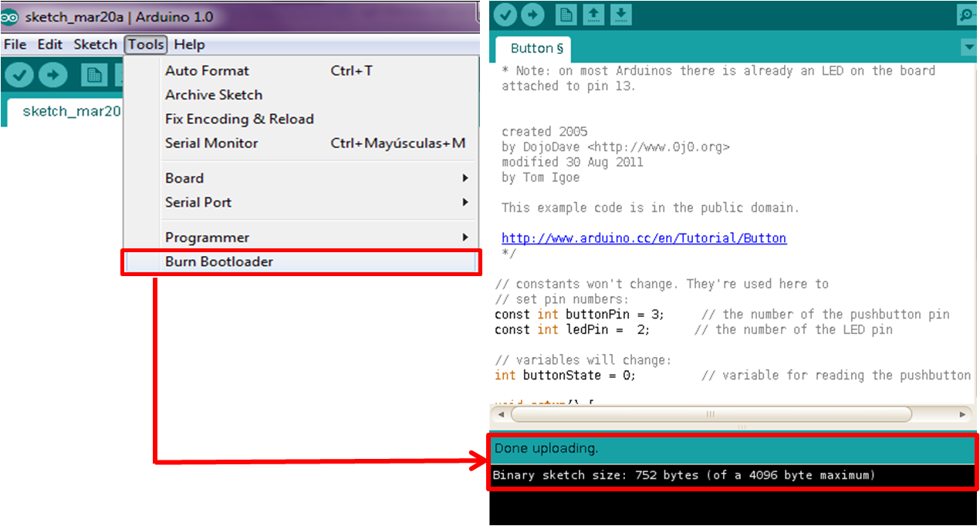The image size is (980, 526).
Task: Open the Help menu
Action: tap(189, 45)
